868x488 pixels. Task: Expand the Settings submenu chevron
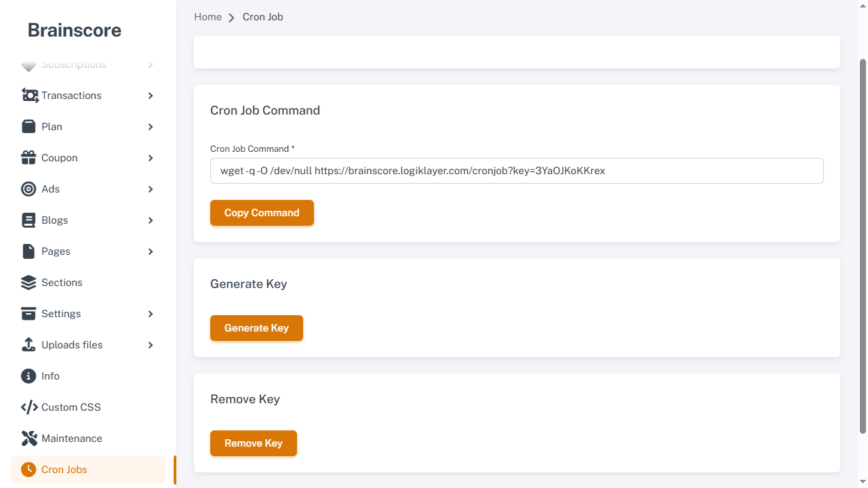coord(151,314)
